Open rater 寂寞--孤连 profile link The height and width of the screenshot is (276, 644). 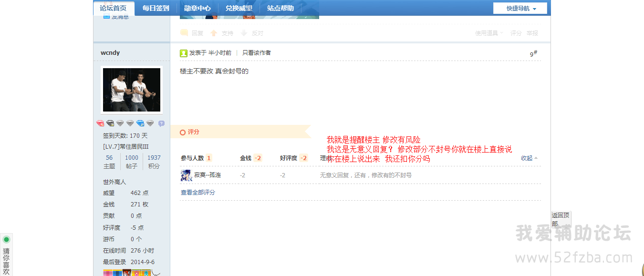(x=208, y=175)
